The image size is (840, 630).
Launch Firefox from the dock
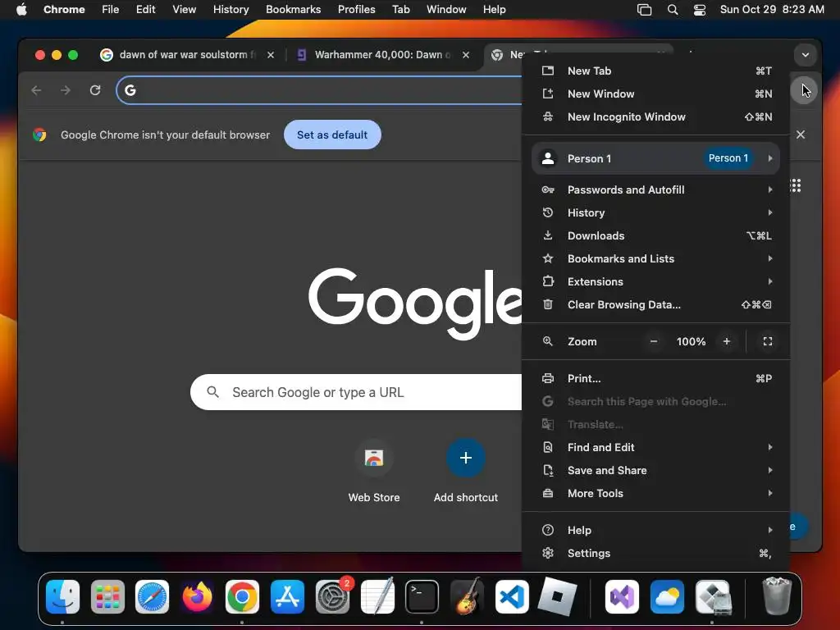point(197,596)
